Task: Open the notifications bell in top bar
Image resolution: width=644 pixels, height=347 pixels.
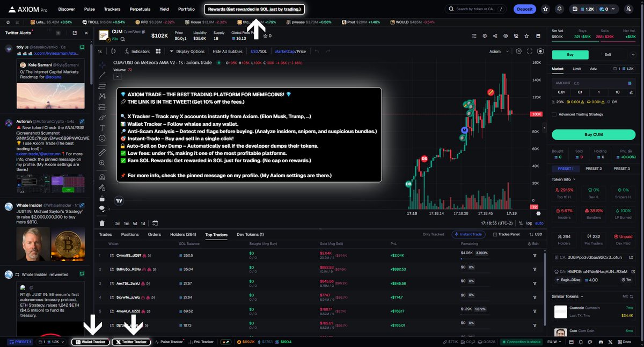Action: [560, 9]
